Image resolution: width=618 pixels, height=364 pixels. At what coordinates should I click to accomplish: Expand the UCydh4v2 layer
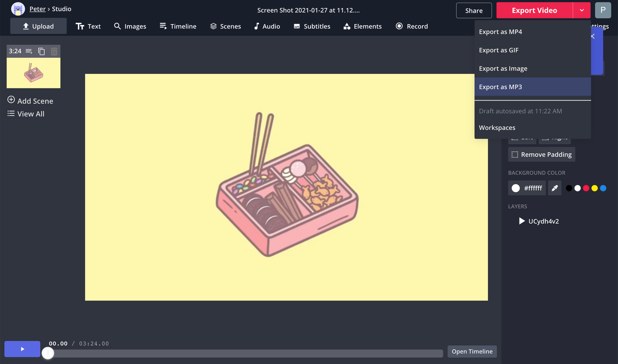click(522, 221)
